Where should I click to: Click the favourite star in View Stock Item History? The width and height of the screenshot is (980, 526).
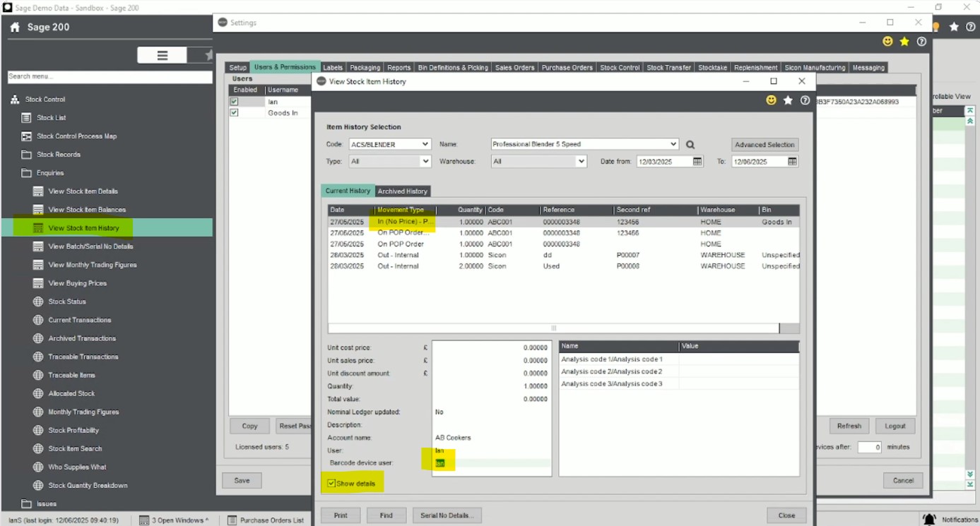coord(788,101)
